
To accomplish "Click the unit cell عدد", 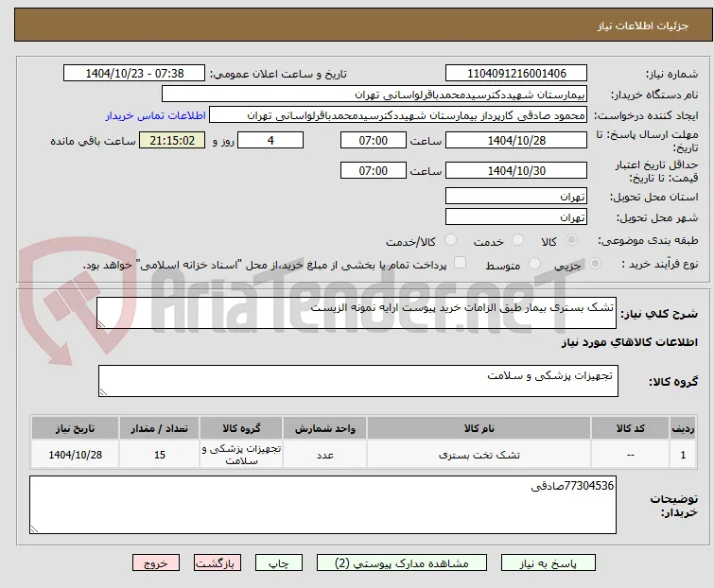I will pyautogui.click(x=324, y=454).
